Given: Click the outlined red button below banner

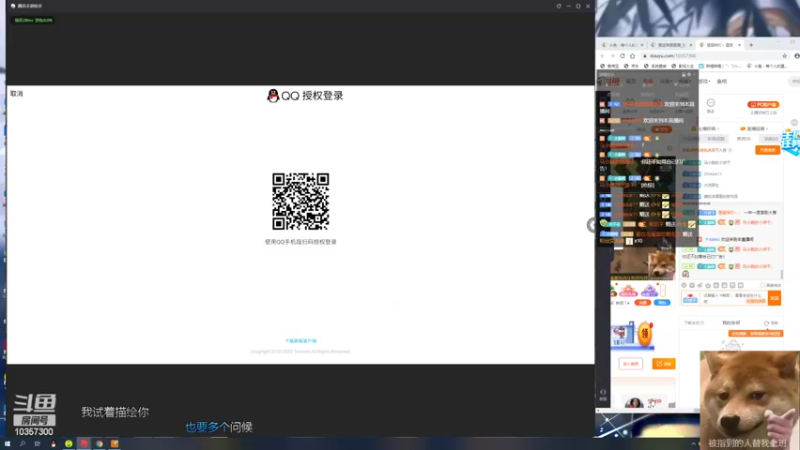Looking at the screenshot, I should [x=631, y=364].
